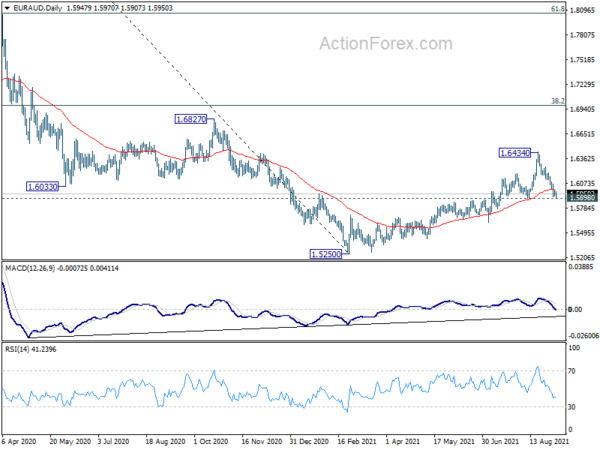Click the 38.2 Fibonacci level label

[558, 101]
